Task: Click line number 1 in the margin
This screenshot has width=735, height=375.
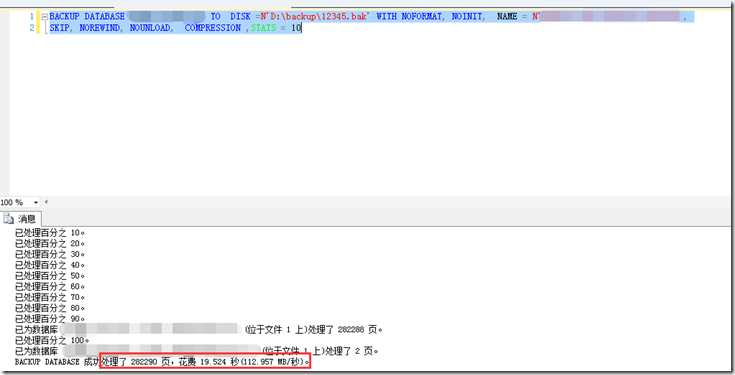Action: [x=32, y=16]
